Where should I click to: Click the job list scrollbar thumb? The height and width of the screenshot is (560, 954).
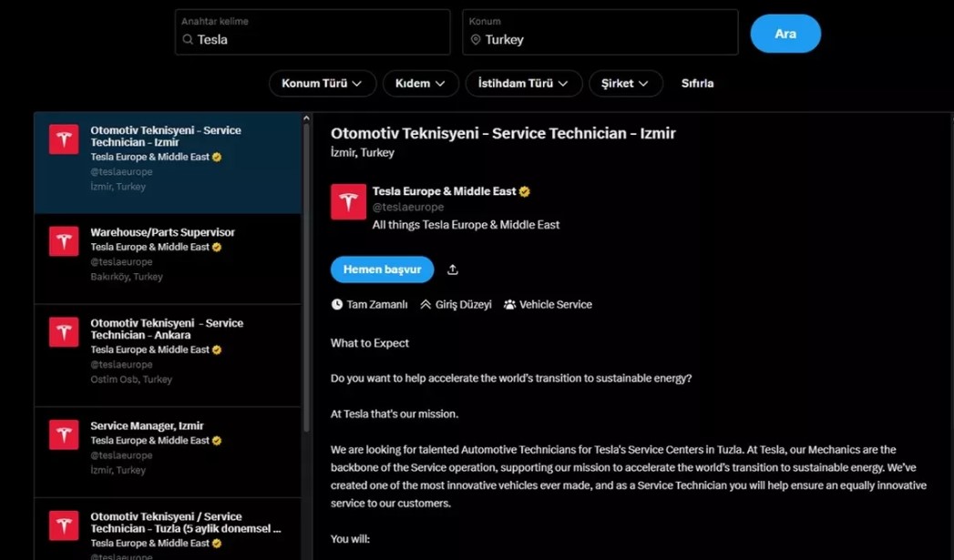306,277
